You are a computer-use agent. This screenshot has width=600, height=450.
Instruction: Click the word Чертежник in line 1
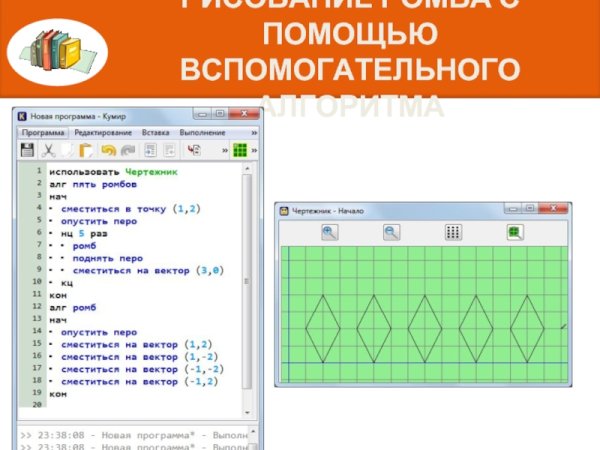(152, 172)
